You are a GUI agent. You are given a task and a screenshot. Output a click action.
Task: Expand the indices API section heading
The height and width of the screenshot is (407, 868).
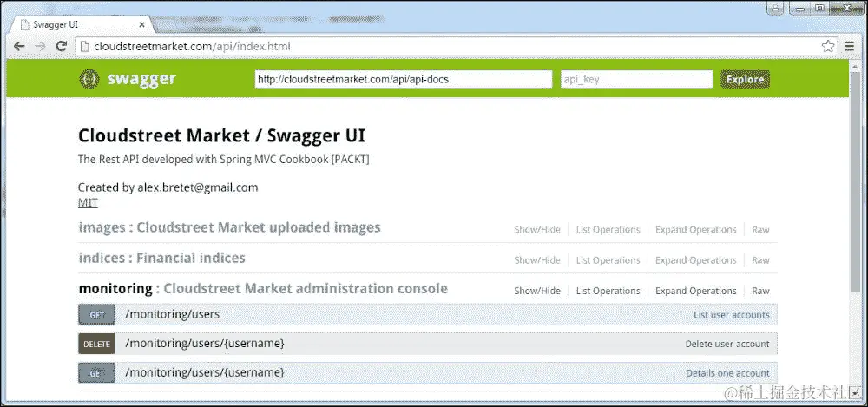pyautogui.click(x=161, y=258)
